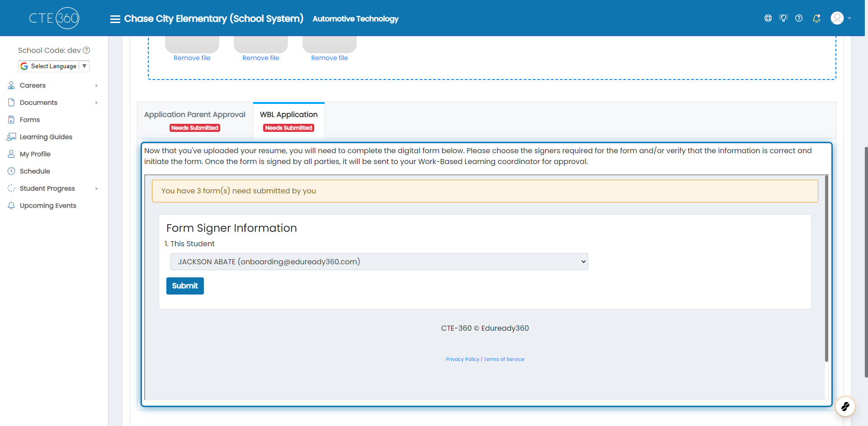868x426 pixels.
Task: Switch to Application Parent Approval tab
Action: (x=195, y=120)
